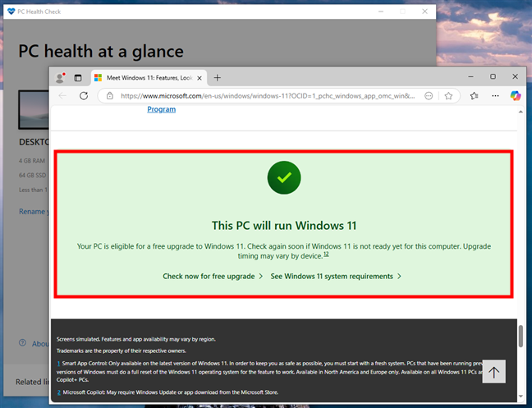Screen dimensions: 532x408
Task: Open the Program link
Action: [x=162, y=109]
